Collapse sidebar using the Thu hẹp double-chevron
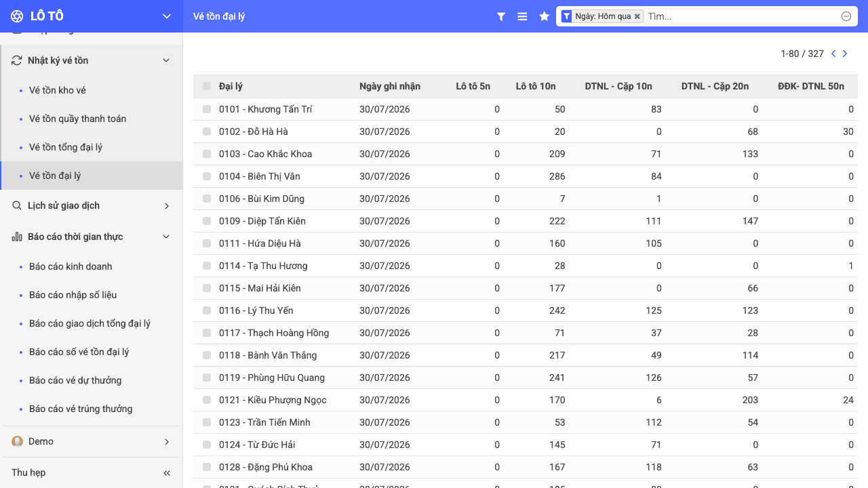The image size is (868, 488). 167,472
